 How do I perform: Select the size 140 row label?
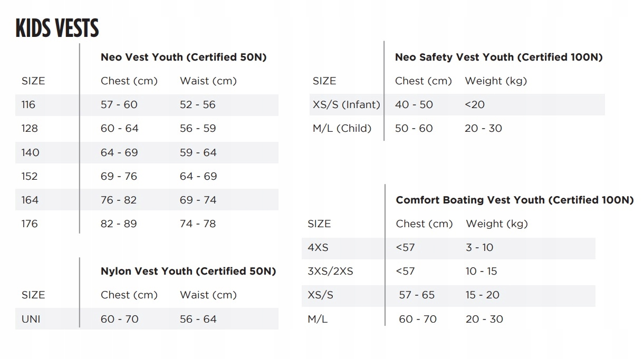pos(30,152)
